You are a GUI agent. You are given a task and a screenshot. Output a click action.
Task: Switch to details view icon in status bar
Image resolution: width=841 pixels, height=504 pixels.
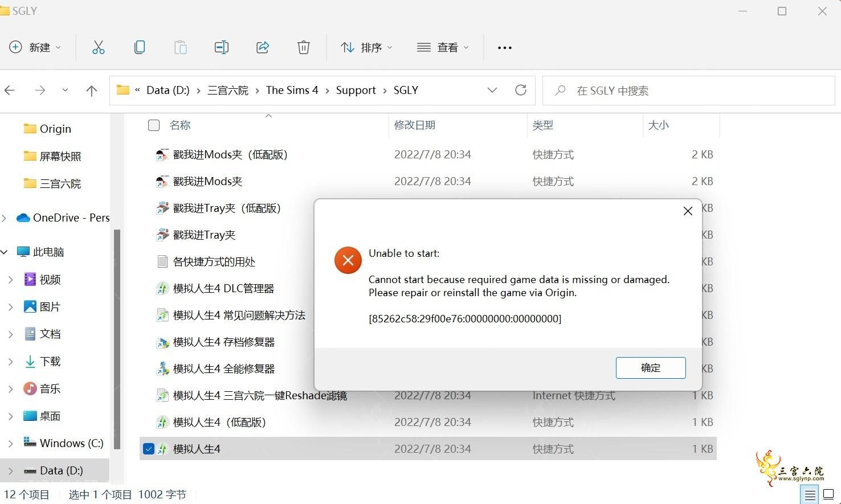810,494
